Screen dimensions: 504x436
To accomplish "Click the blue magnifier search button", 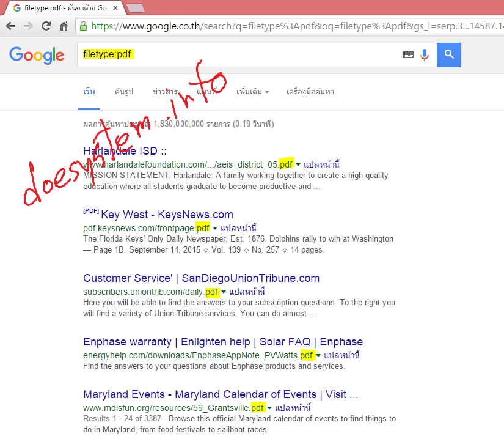I will pyautogui.click(x=449, y=54).
